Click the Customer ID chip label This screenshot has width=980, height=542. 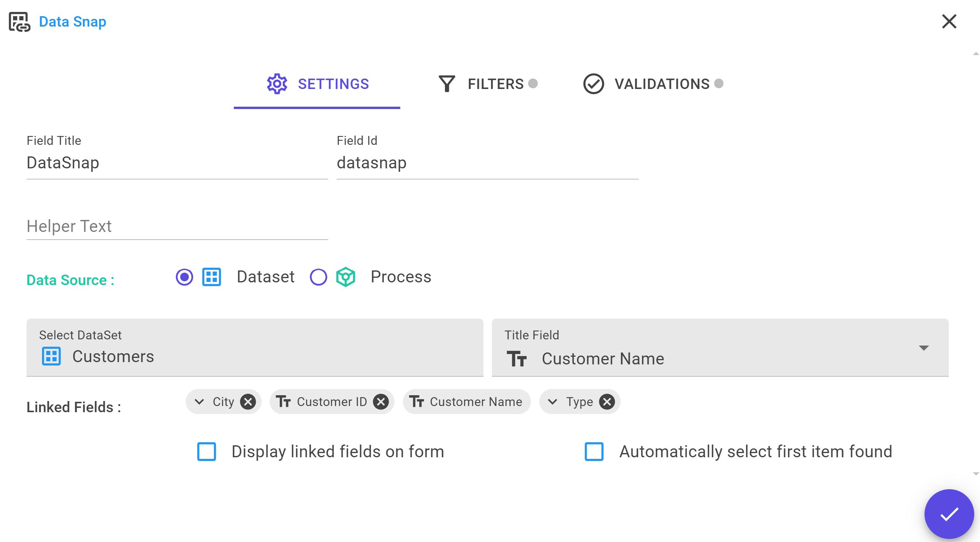[x=332, y=402]
